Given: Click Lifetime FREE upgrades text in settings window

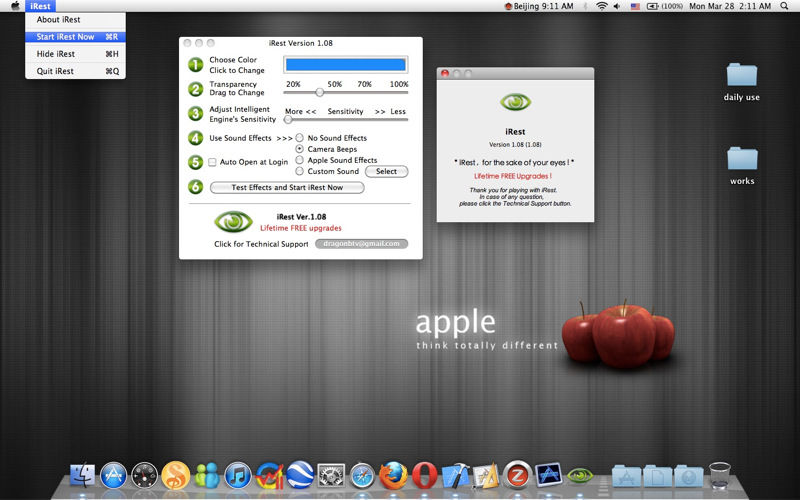Looking at the screenshot, I should click(x=301, y=228).
